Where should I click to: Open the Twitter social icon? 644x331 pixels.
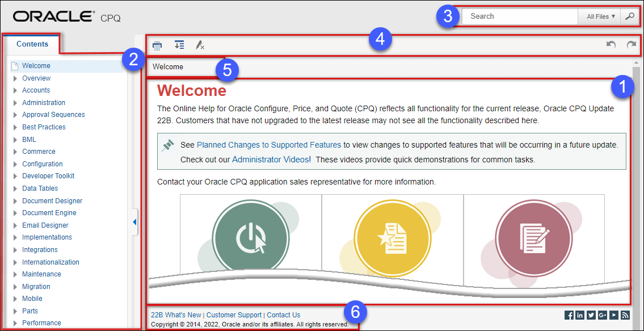pyautogui.click(x=591, y=315)
